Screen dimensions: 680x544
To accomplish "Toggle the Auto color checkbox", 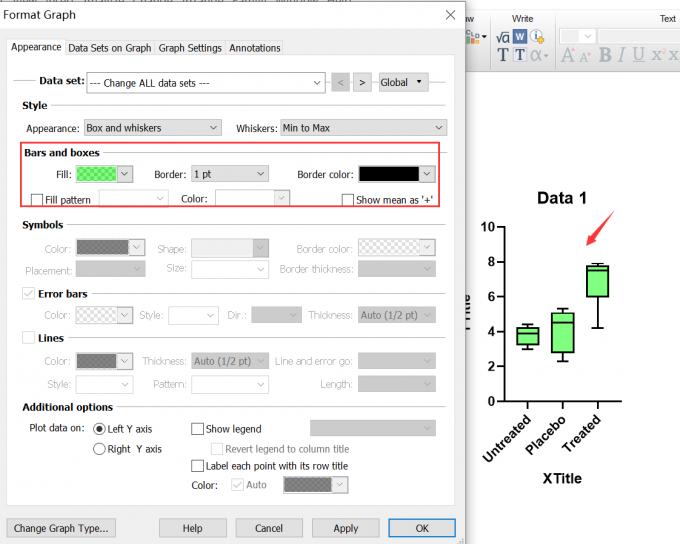I will click(237, 485).
